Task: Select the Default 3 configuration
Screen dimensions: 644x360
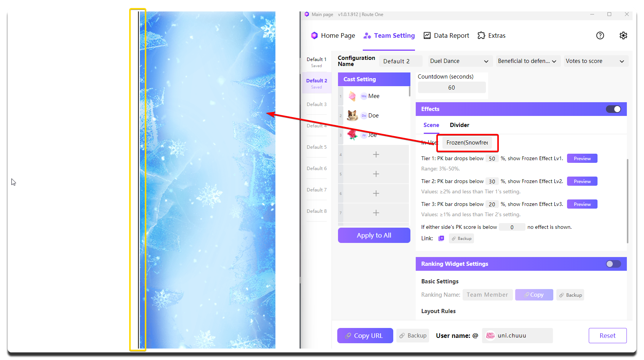Action: (317, 104)
